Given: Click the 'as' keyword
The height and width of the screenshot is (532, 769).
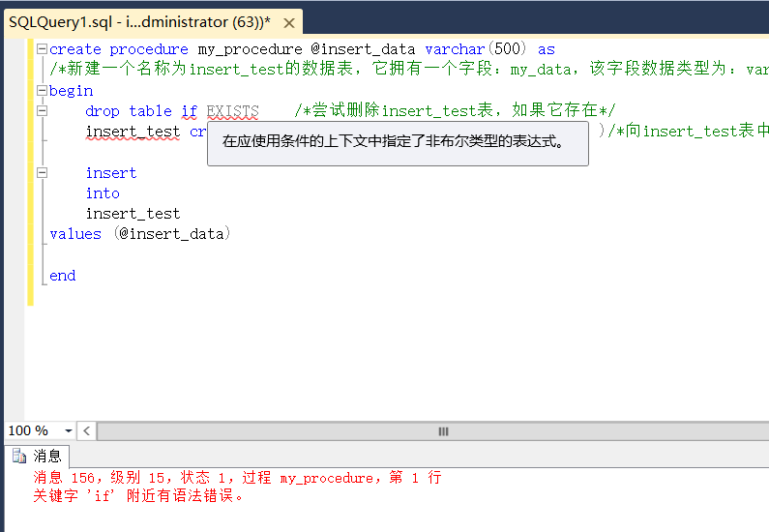Looking at the screenshot, I should (x=546, y=49).
